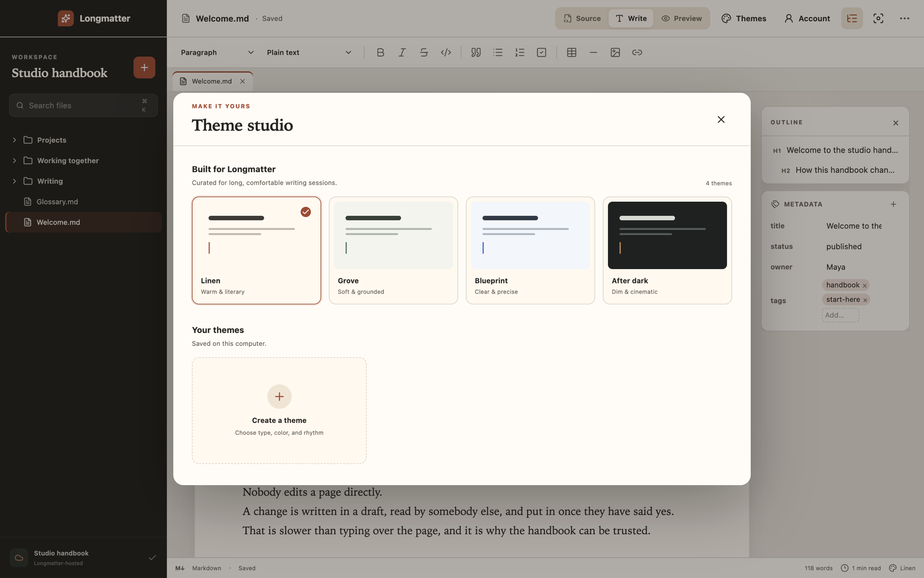Insert a blockquote

coord(476,52)
